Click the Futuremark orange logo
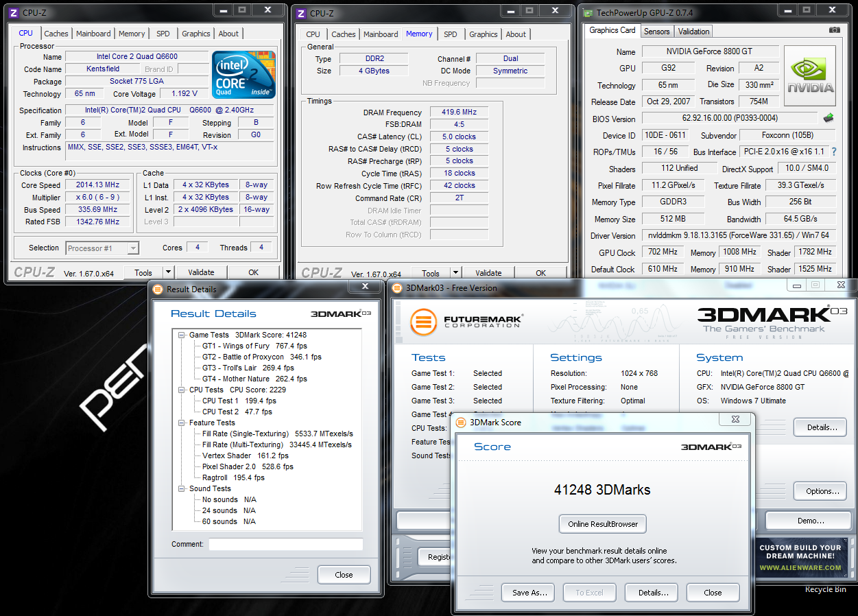 424,322
